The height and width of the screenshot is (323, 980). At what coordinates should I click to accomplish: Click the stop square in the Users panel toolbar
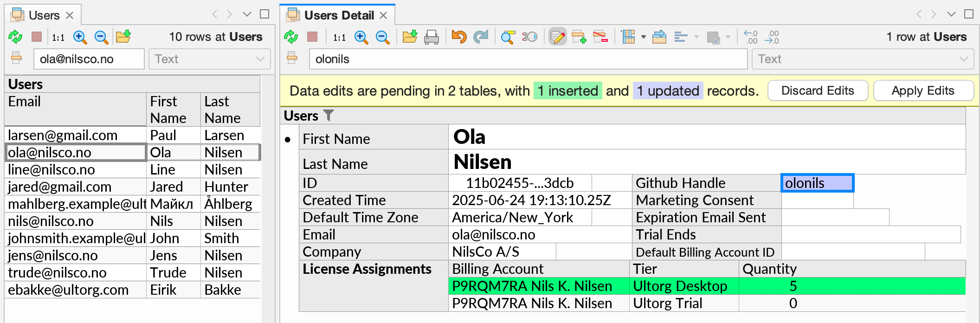click(37, 37)
